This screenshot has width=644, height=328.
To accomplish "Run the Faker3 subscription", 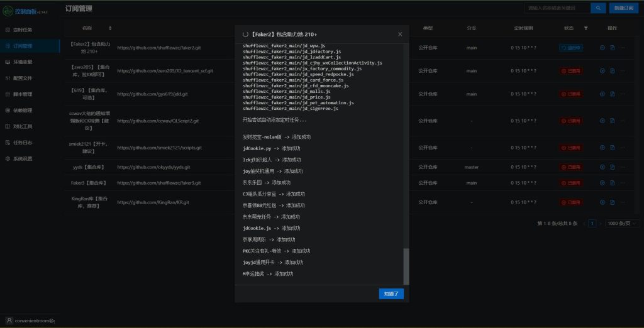I will pyautogui.click(x=602, y=183).
